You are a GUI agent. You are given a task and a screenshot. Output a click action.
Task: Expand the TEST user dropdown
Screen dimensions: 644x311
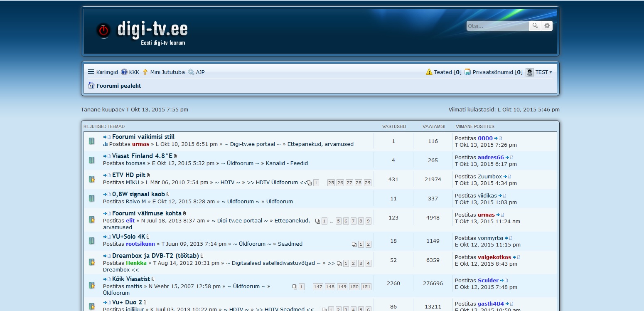(x=551, y=72)
